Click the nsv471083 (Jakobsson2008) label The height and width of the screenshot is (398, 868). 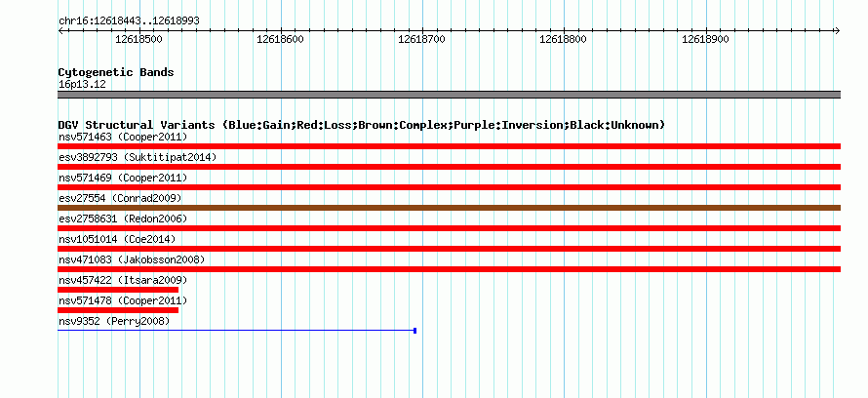(132, 259)
